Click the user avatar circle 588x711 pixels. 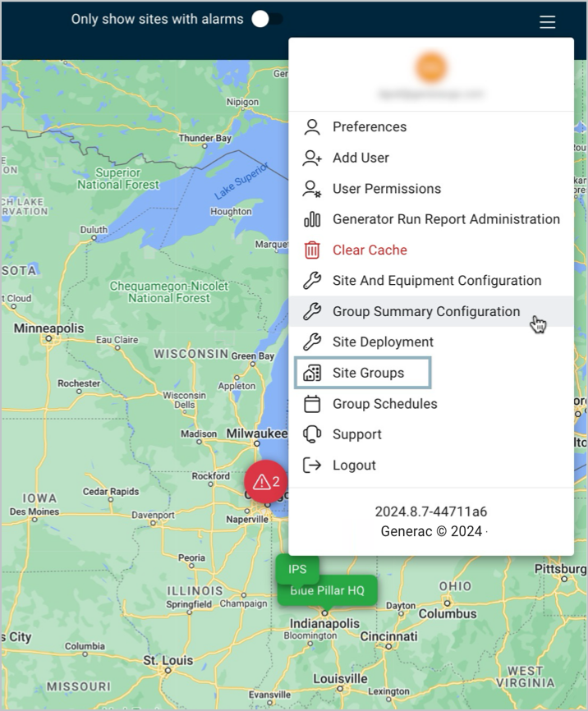(x=431, y=67)
